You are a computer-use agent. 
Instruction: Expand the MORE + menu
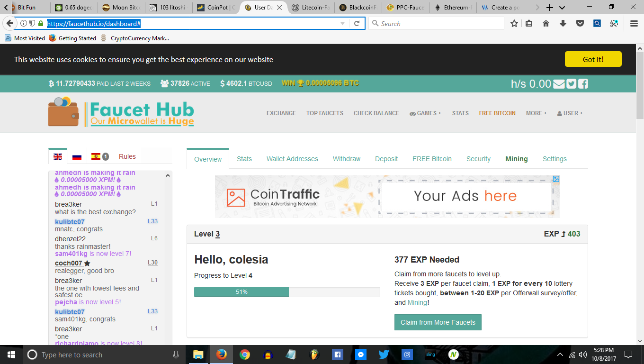[536, 113]
